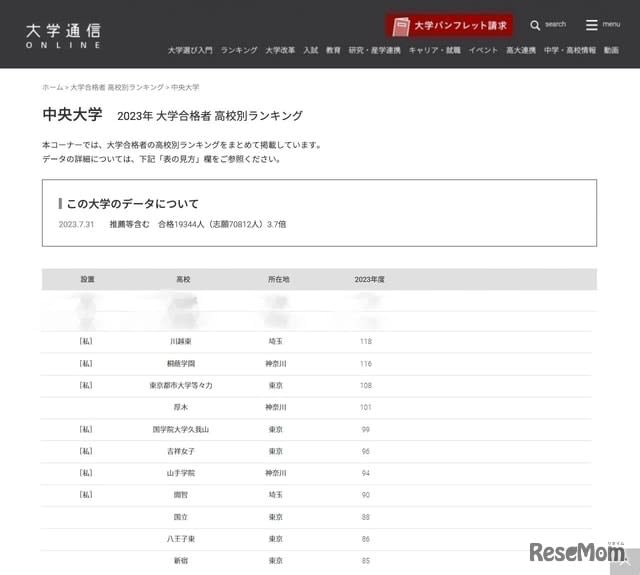
Task: Click the 2023年度 column header
Action: coord(369,279)
